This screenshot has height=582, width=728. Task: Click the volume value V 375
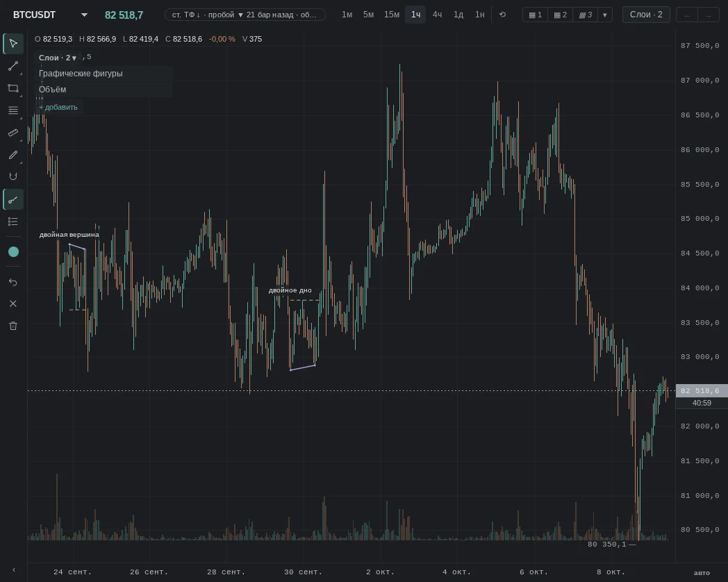pos(252,39)
